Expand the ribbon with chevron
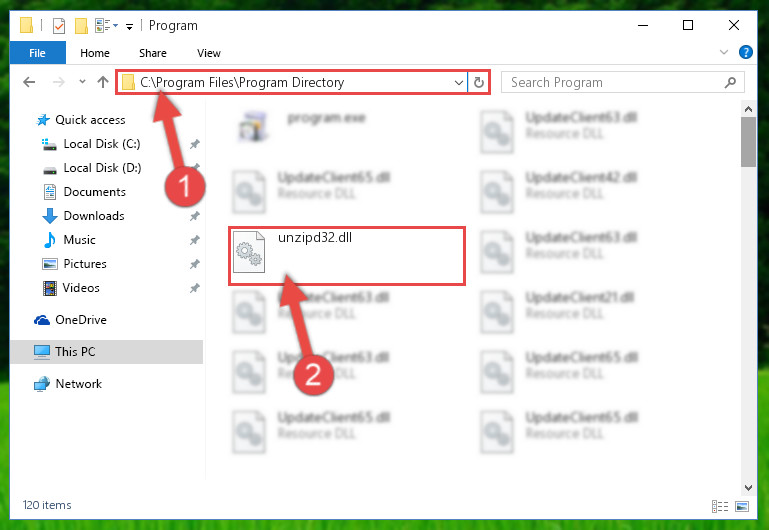769x530 pixels. [x=723, y=52]
